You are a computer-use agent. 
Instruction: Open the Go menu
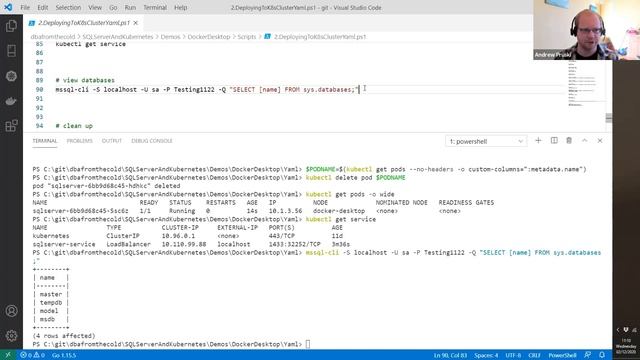click(113, 7)
